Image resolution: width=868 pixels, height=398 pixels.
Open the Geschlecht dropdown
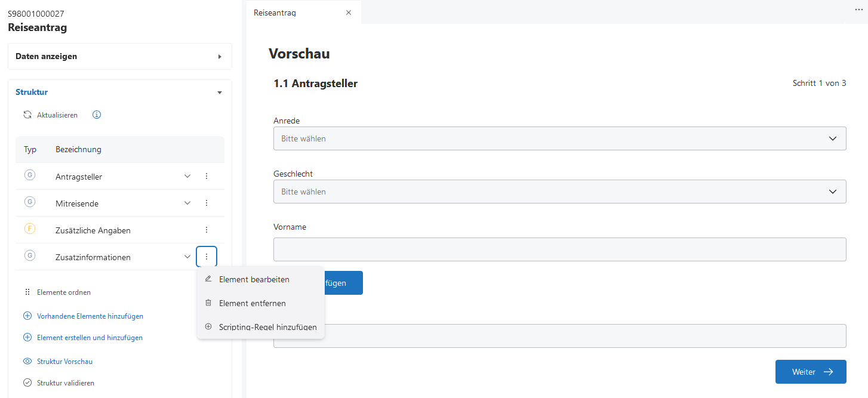pyautogui.click(x=559, y=192)
